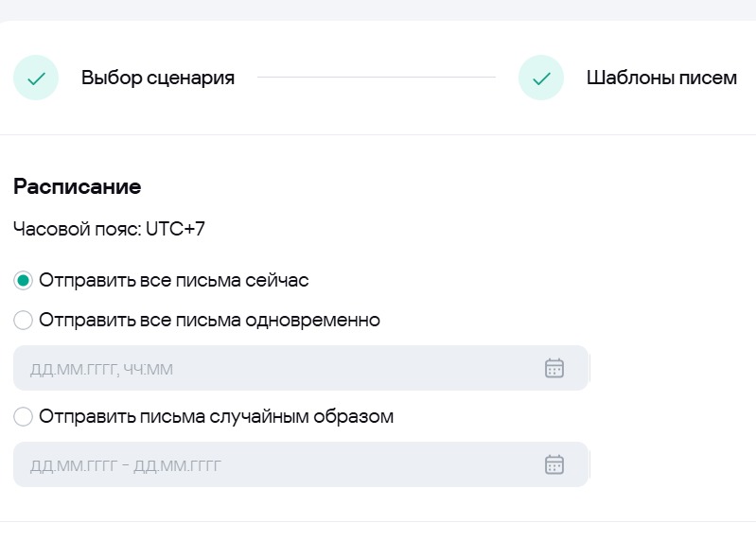Switch to the Шаблоны писем step
This screenshot has width=756, height=541.
pyautogui.click(x=660, y=79)
